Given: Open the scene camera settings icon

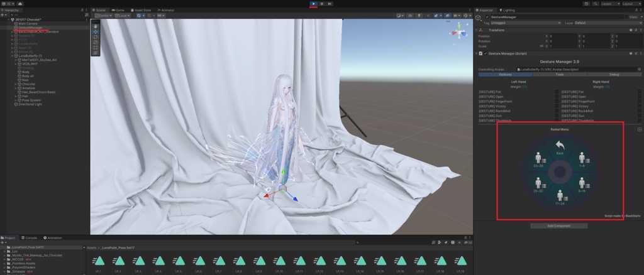Looking at the screenshot, I should tap(457, 16).
